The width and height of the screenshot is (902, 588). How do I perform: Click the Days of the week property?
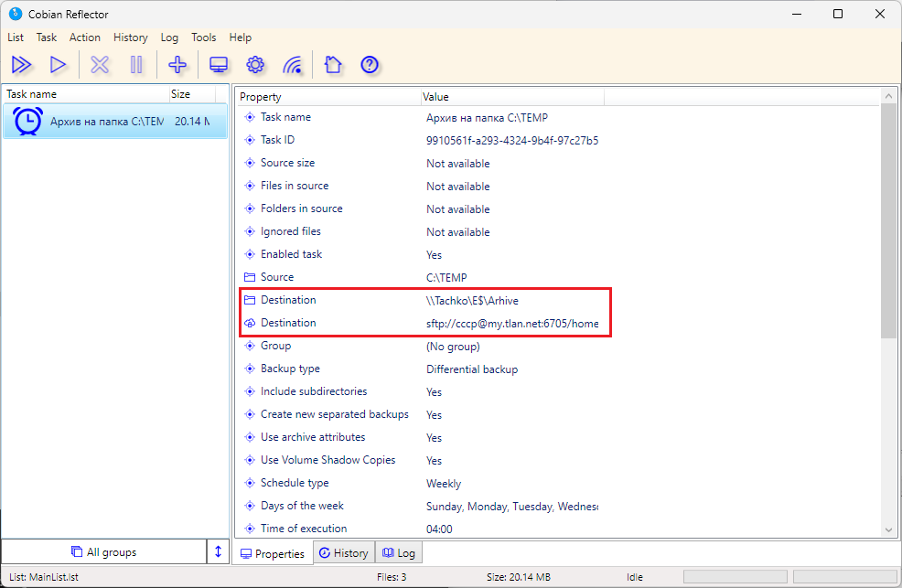click(302, 505)
